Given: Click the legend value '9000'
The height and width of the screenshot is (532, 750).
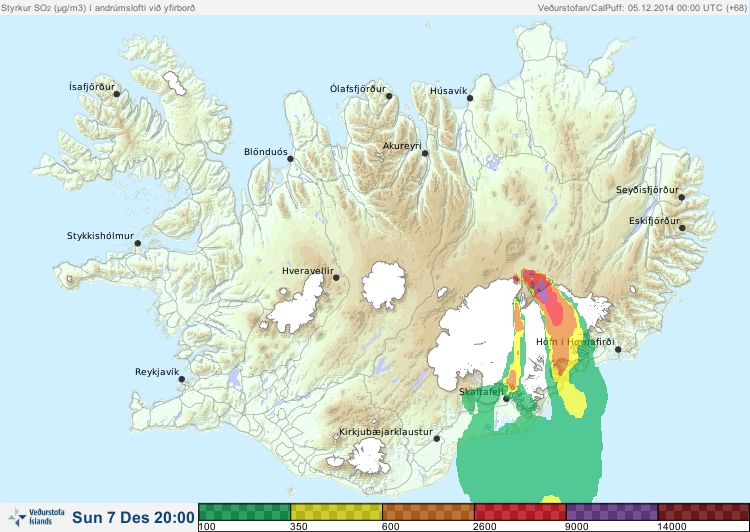Looking at the screenshot, I should click(577, 527).
